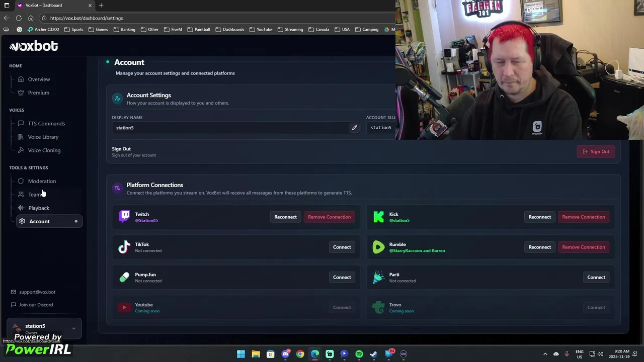Reconnect the Kick platform
644x362 pixels.
coord(539,217)
